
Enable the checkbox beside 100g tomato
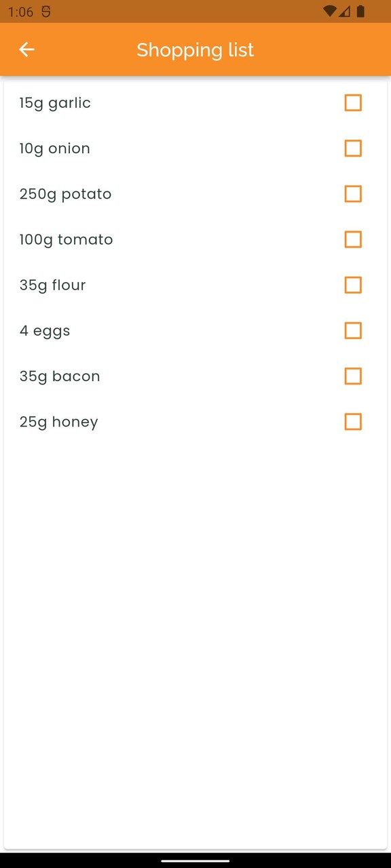(353, 239)
